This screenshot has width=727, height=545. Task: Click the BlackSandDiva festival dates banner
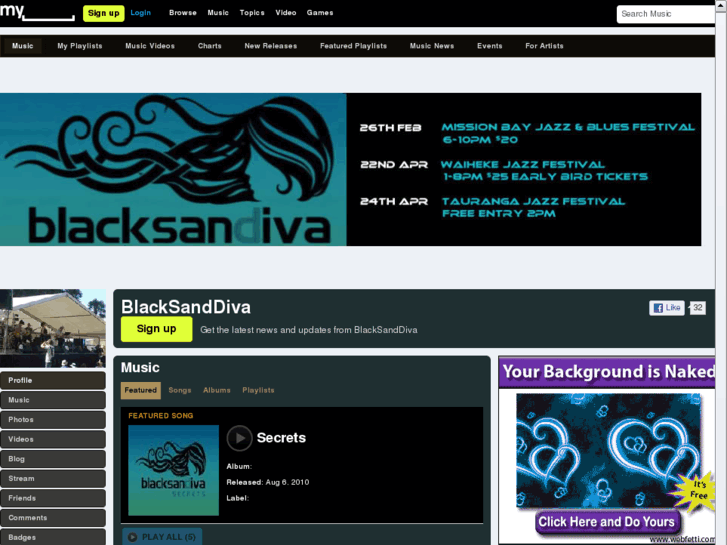coord(351,169)
